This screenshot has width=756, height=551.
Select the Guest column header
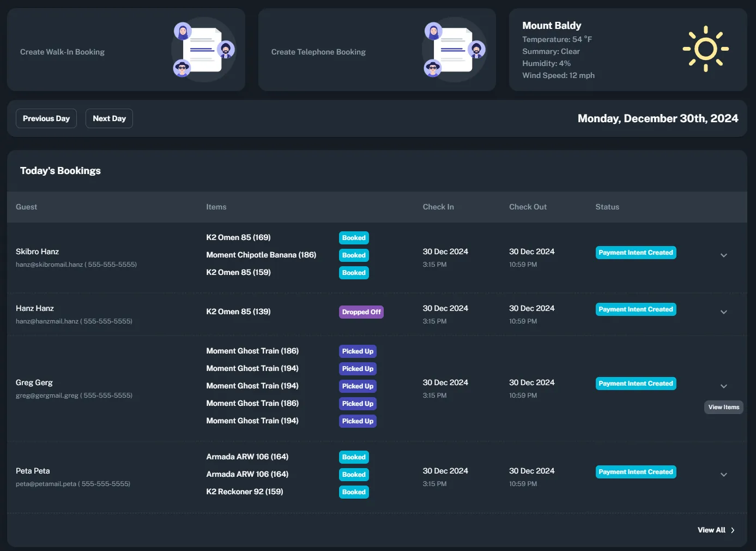(x=26, y=207)
